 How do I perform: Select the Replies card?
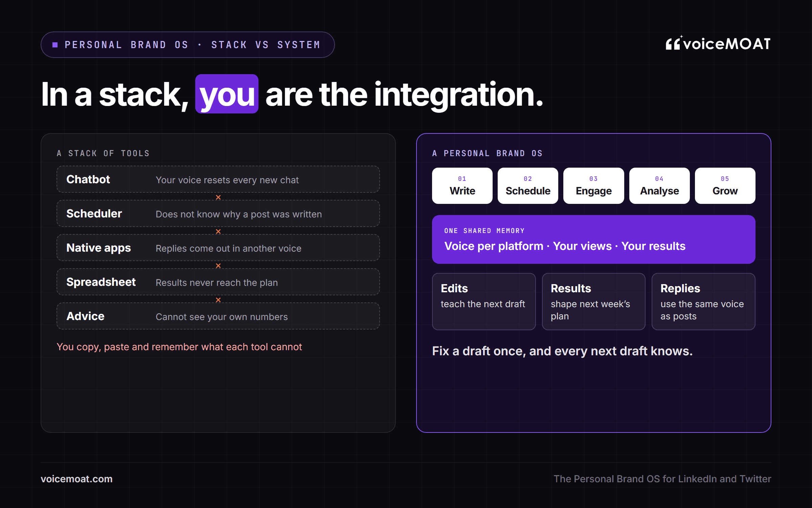pos(703,301)
